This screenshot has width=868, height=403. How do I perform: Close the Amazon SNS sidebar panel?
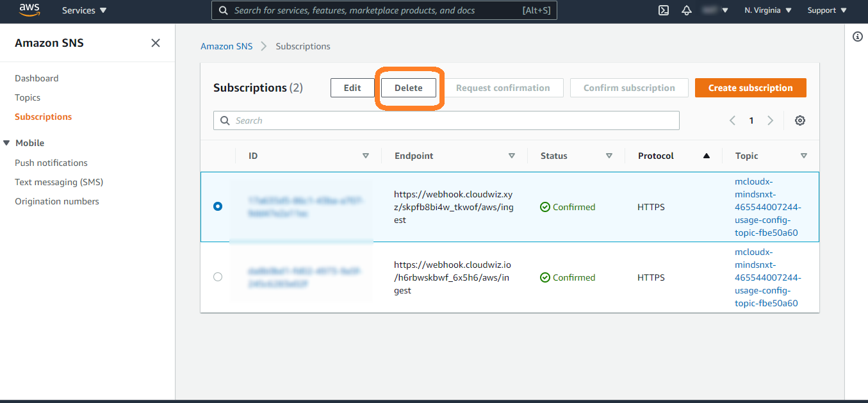pyautogui.click(x=156, y=43)
